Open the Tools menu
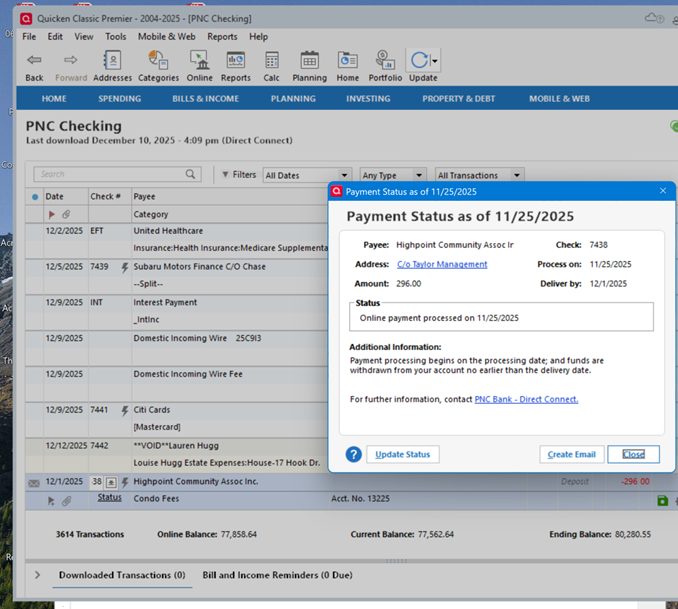The width and height of the screenshot is (678, 609). (115, 37)
